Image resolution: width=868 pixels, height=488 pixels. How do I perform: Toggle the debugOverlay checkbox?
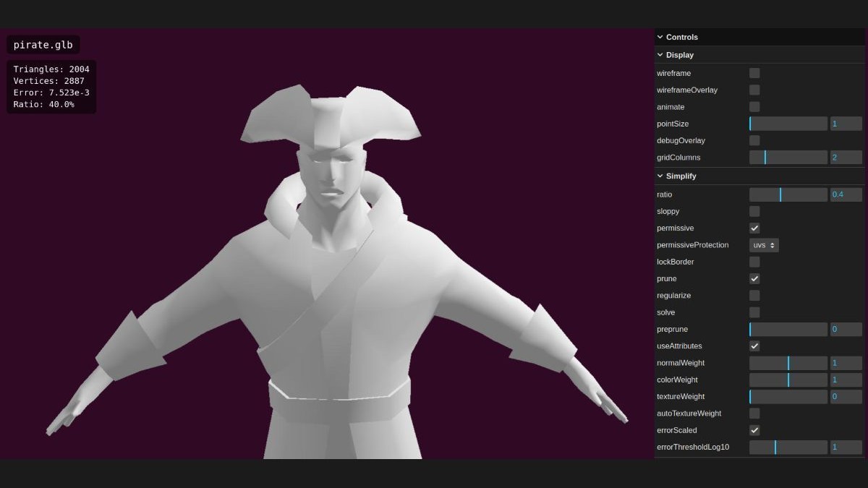tap(754, 140)
